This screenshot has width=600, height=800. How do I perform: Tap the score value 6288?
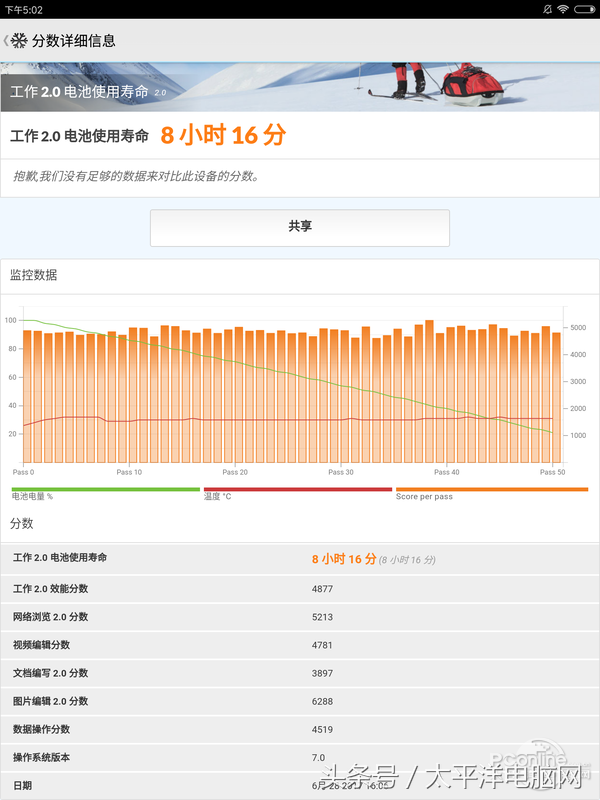click(x=322, y=701)
